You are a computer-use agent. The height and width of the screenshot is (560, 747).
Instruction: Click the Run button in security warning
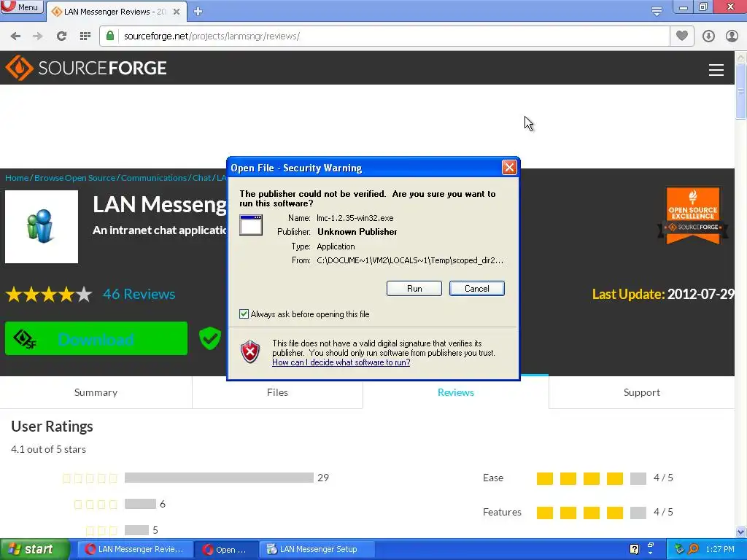click(414, 289)
